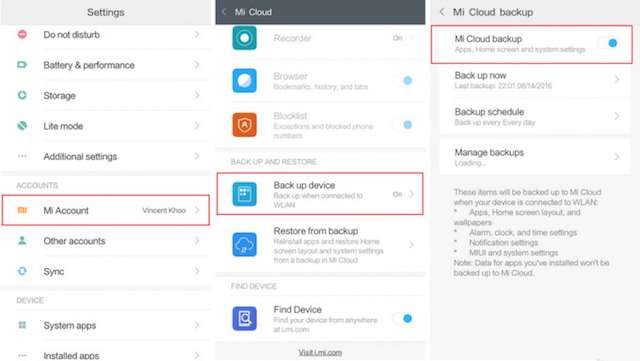Go back from Mi Cloud screen
The image size is (640, 361).
(x=224, y=12)
